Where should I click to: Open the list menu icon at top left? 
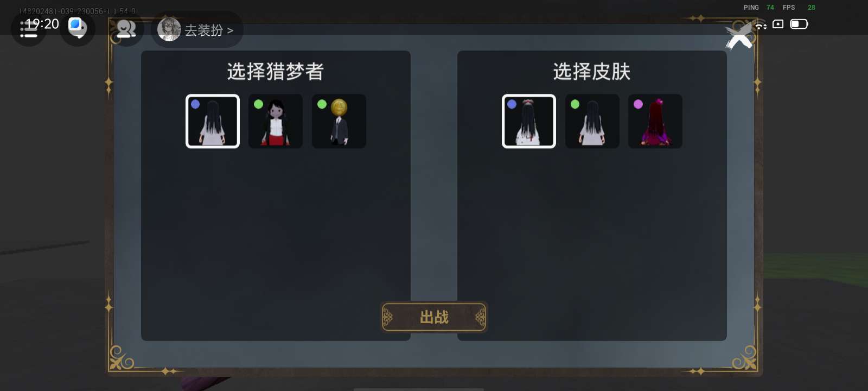coord(28,29)
